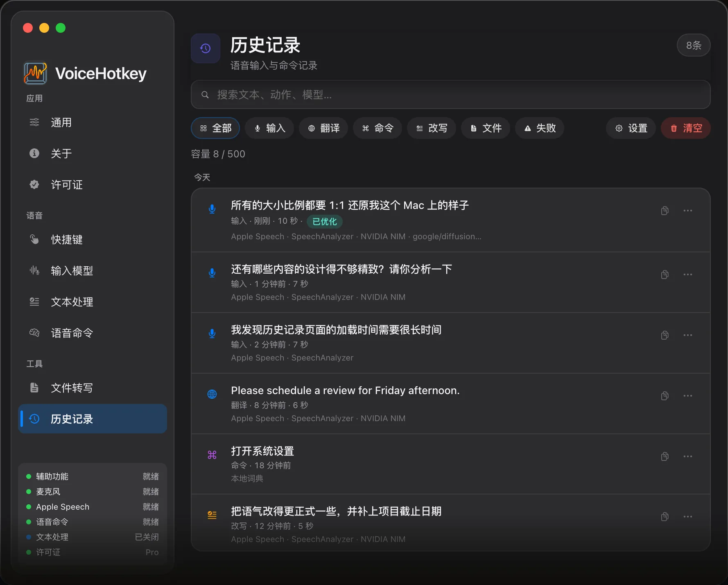Select 文本处理 in the sidebar
The width and height of the screenshot is (728, 585).
tap(93, 302)
